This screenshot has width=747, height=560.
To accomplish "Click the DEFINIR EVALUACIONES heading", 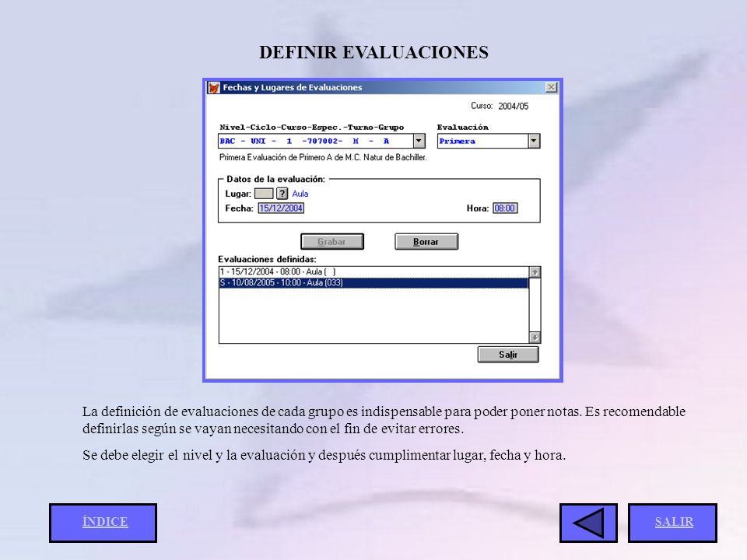I will coord(374,52).
